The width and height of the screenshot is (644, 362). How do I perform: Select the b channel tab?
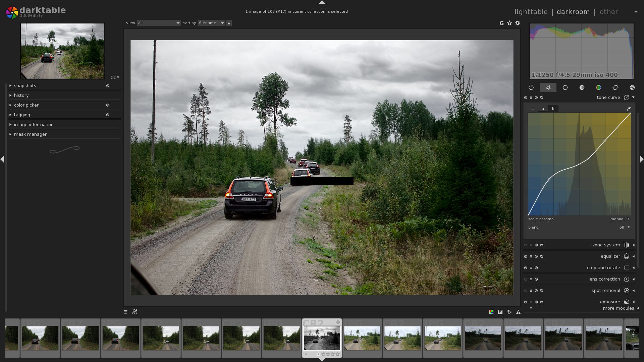pyautogui.click(x=553, y=109)
